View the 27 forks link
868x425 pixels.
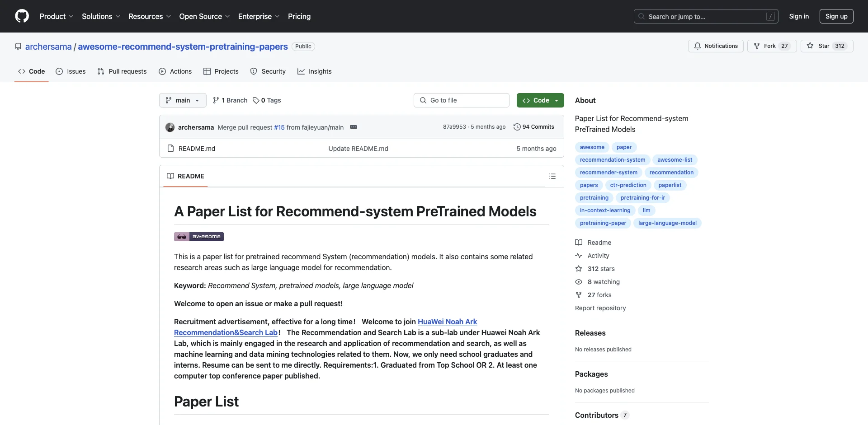click(x=594, y=295)
